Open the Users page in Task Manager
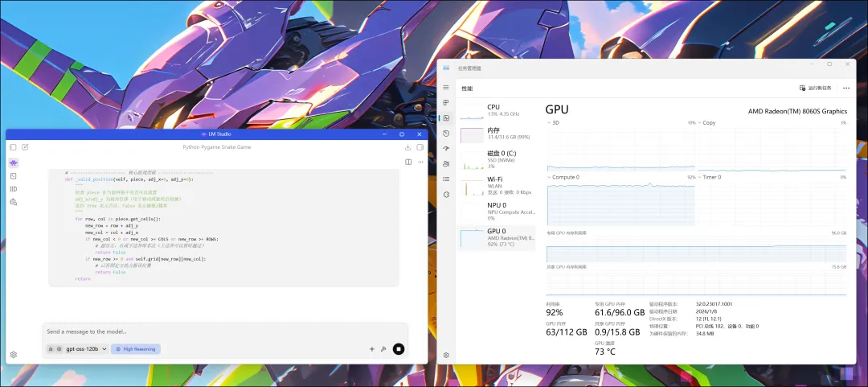 tap(446, 163)
